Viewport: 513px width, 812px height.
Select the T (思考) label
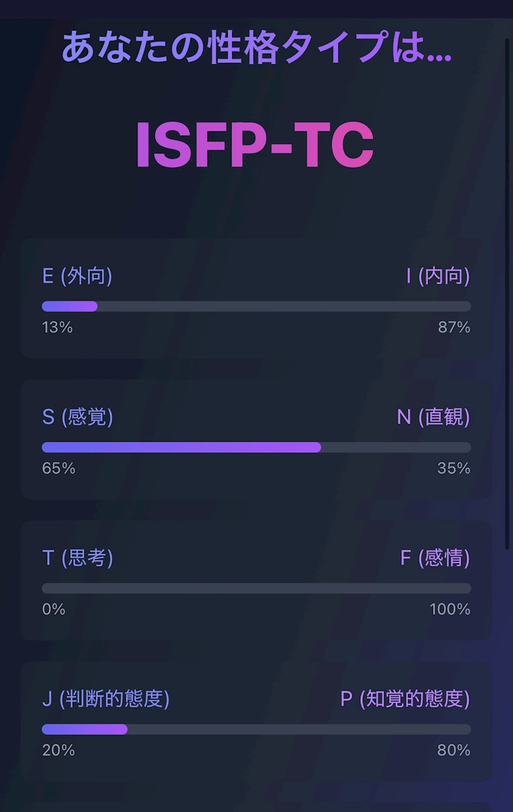click(78, 558)
